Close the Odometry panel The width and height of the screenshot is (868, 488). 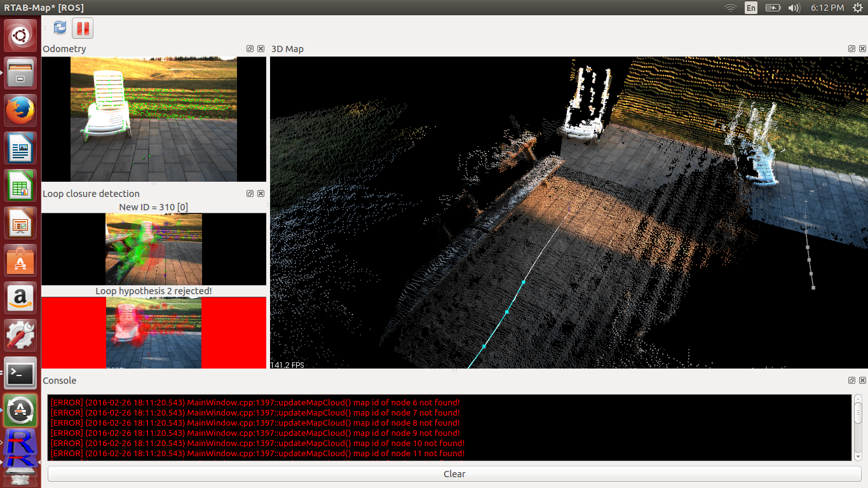(x=261, y=48)
